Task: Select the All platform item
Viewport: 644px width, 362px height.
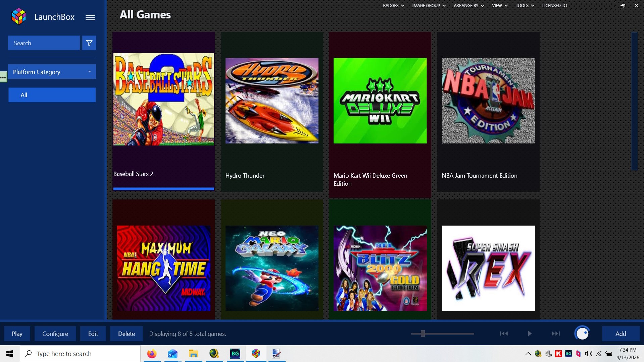Action: (52, 95)
